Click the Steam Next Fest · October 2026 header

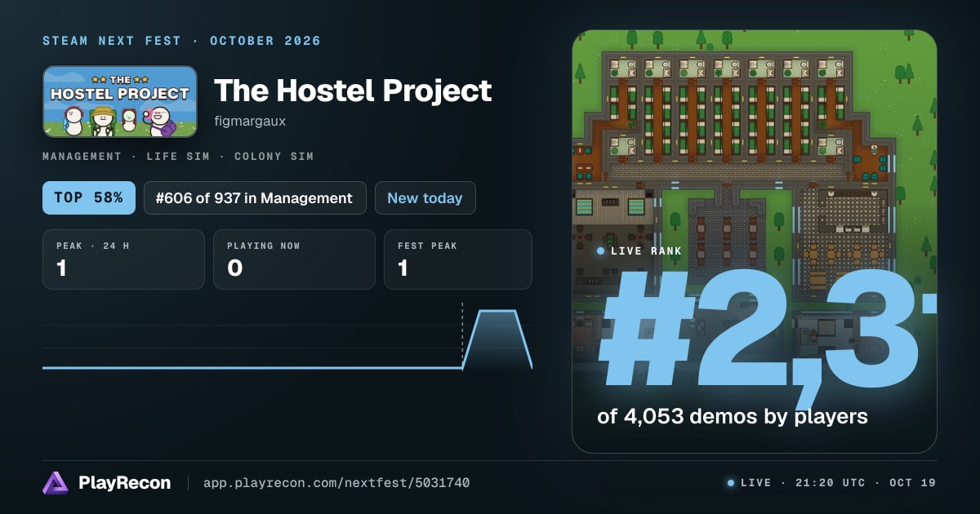pos(182,41)
